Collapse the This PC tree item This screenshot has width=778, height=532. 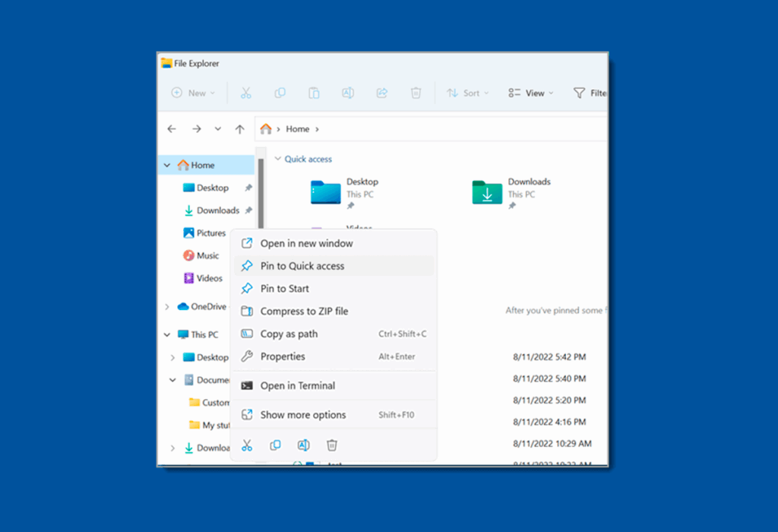pos(166,334)
